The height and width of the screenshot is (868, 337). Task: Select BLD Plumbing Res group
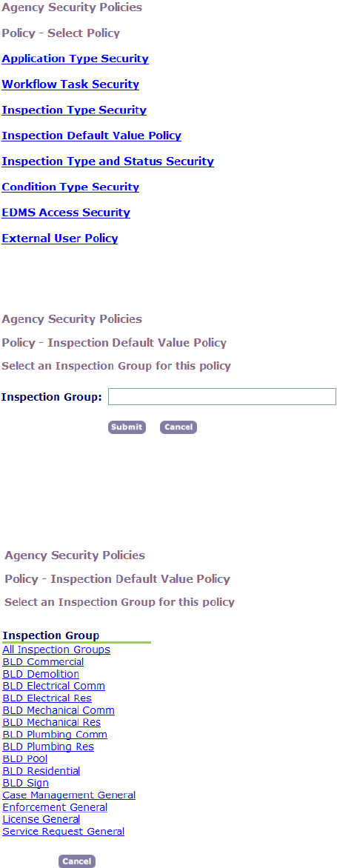(x=48, y=747)
